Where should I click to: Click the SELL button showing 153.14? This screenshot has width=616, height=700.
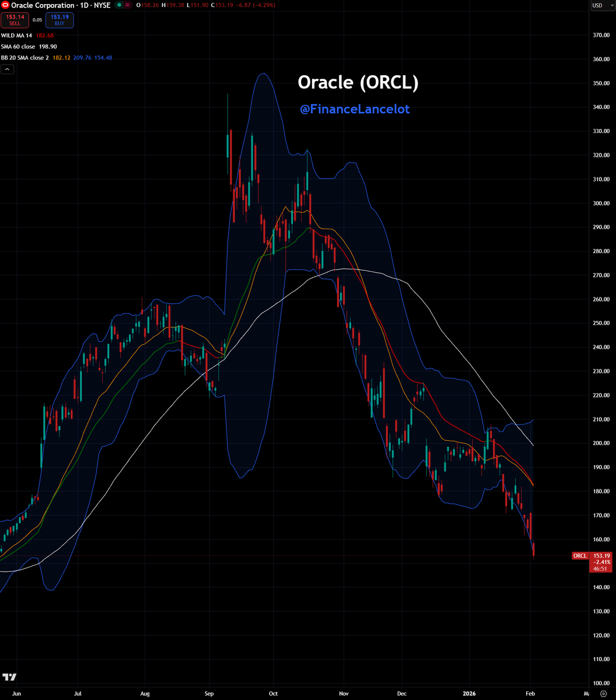tap(15, 19)
